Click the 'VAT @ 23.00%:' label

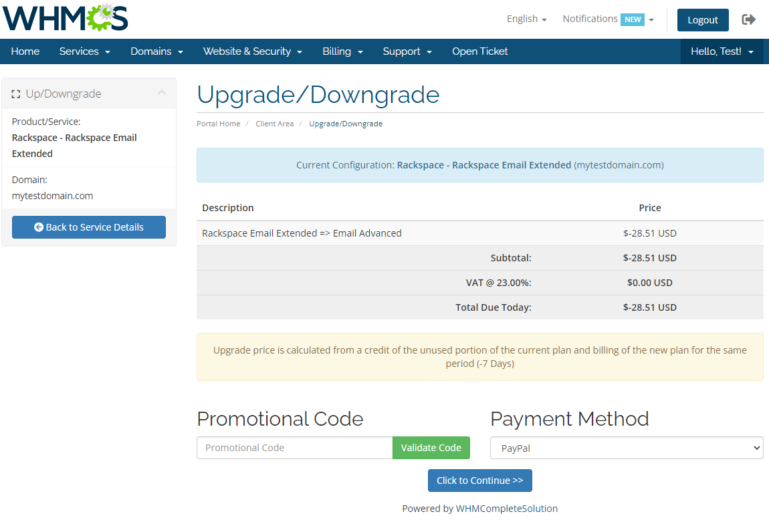tap(498, 283)
